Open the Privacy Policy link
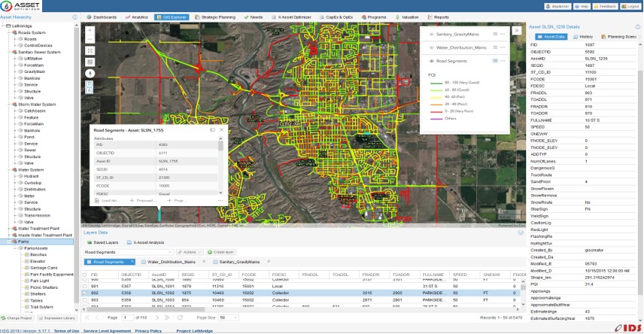This screenshot has width=644, height=334. pyautogui.click(x=148, y=330)
